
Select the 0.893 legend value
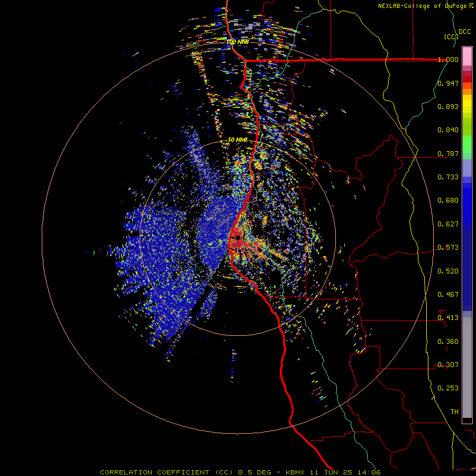[448, 106]
